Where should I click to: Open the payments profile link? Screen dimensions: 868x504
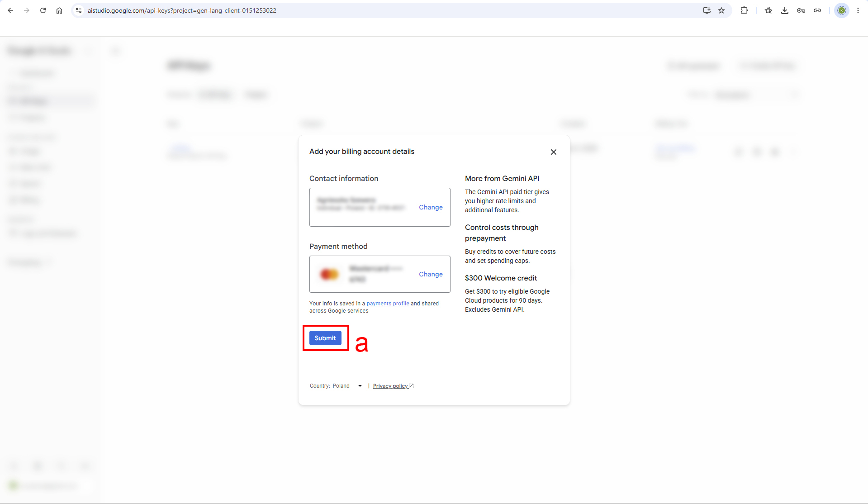point(388,304)
